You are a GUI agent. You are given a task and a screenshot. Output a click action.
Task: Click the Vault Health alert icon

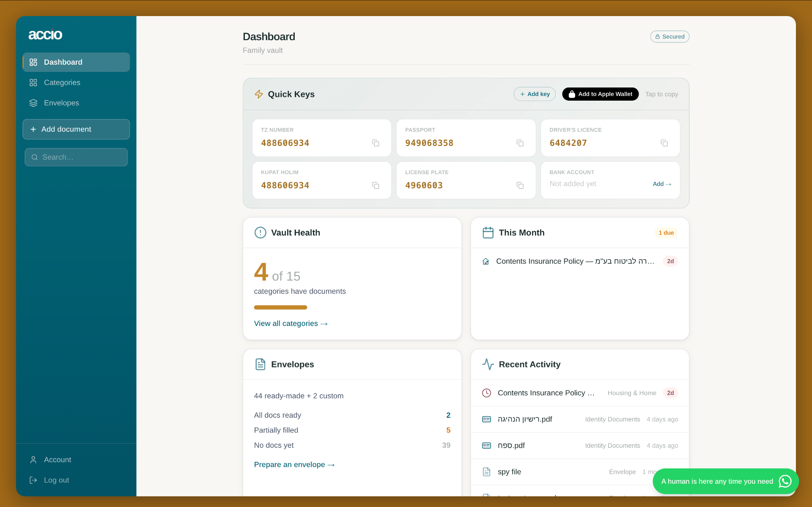(260, 233)
